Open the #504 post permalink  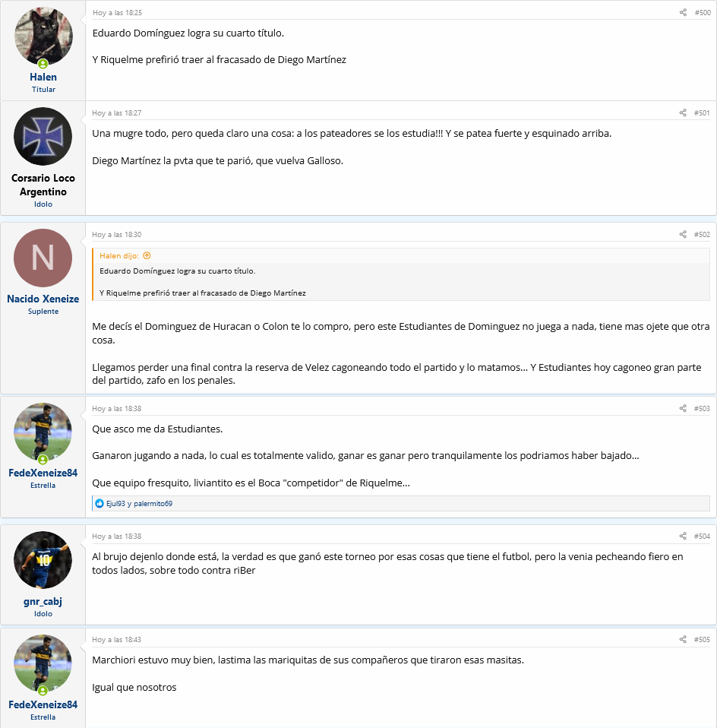coord(702,537)
